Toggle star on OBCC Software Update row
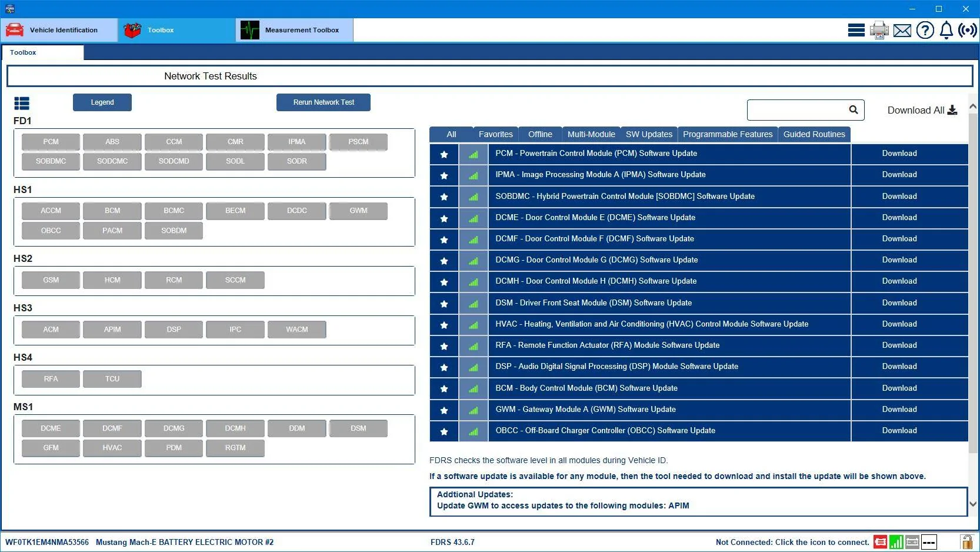Viewport: 980px width, 552px height. click(x=444, y=431)
